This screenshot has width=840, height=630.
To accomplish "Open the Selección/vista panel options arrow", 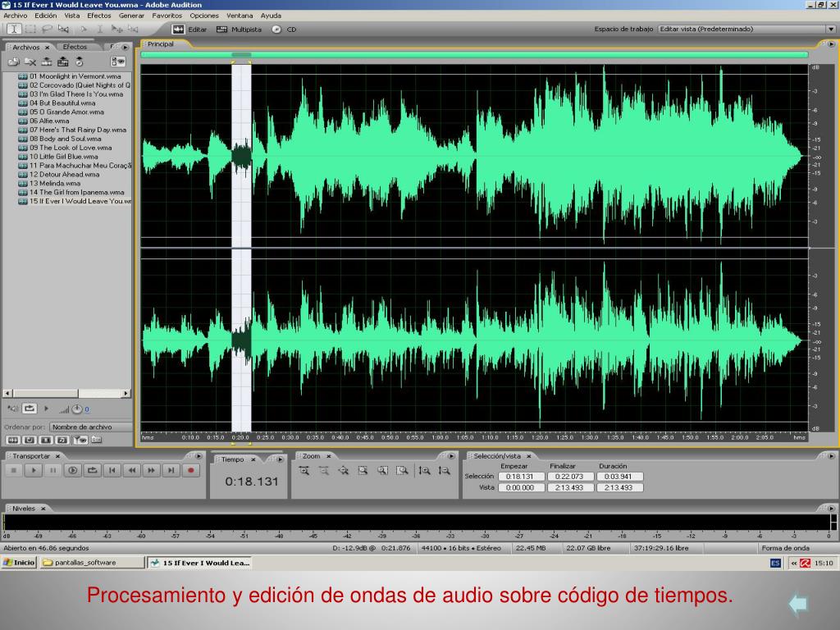I will point(831,456).
